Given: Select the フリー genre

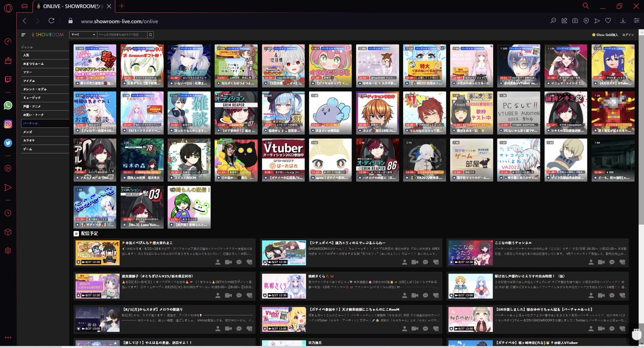Looking at the screenshot, I should point(45,72).
